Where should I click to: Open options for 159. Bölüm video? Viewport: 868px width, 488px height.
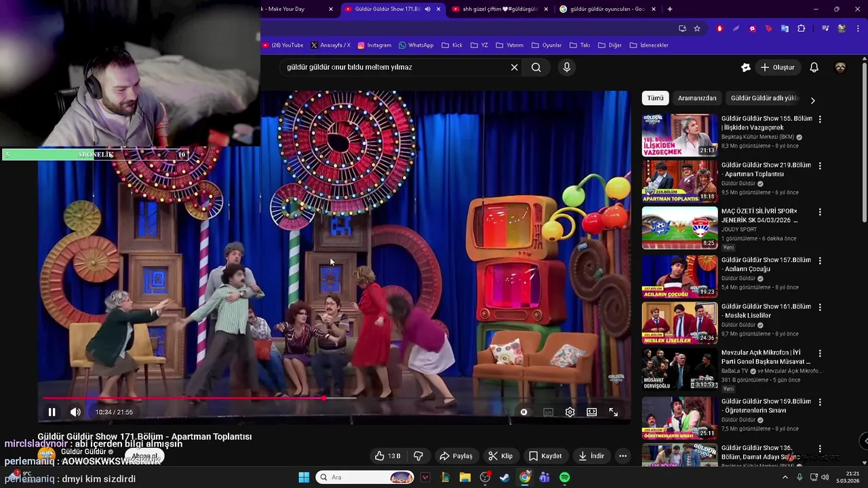(x=820, y=401)
